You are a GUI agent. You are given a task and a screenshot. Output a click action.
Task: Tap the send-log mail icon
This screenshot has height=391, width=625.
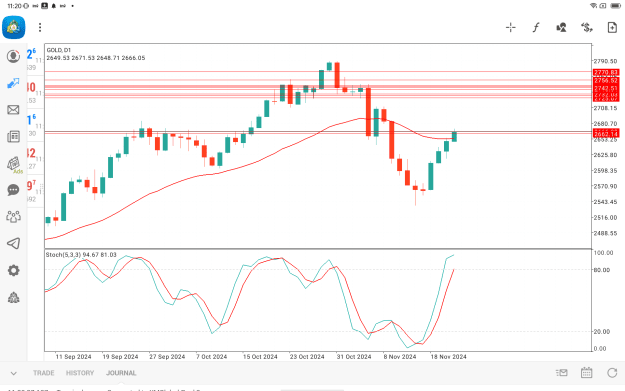point(561,373)
